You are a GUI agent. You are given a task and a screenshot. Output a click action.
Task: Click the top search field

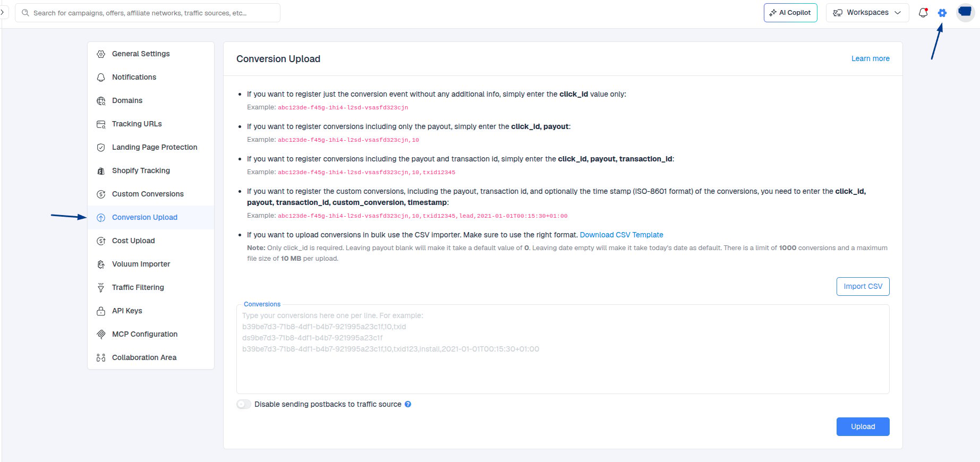[148, 13]
